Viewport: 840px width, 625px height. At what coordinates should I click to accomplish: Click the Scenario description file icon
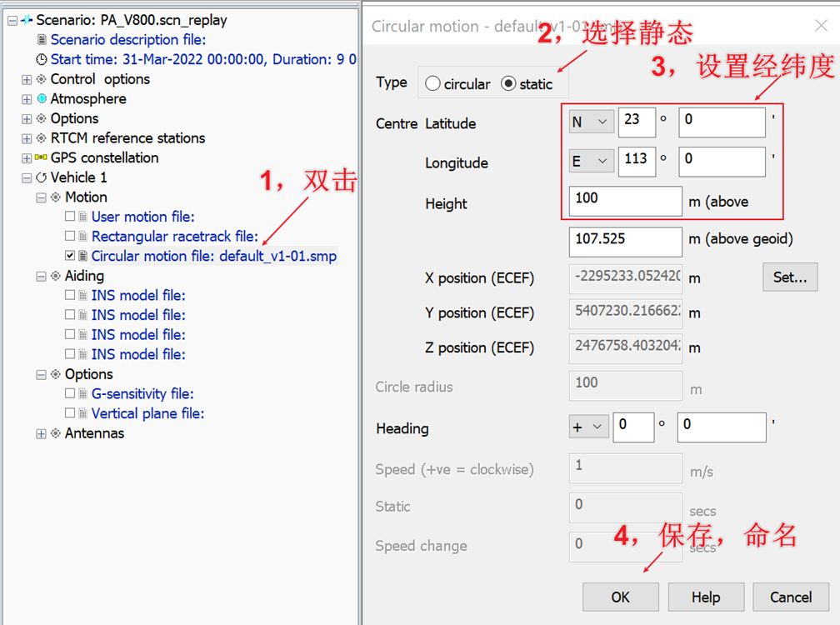coord(42,40)
